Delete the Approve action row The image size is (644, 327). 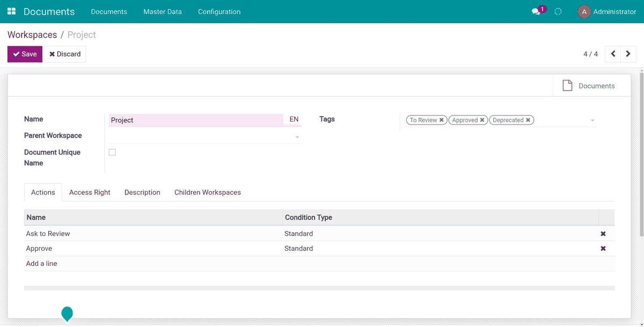[x=603, y=249]
